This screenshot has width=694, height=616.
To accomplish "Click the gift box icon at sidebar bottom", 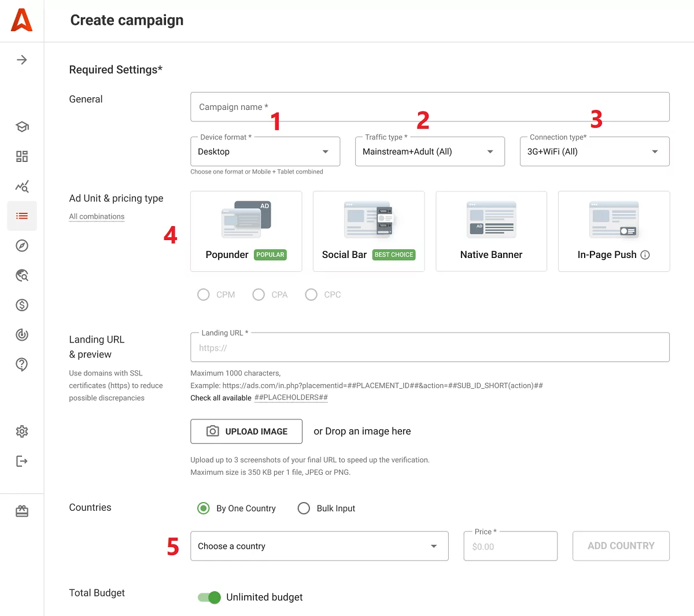I will pos(21,511).
